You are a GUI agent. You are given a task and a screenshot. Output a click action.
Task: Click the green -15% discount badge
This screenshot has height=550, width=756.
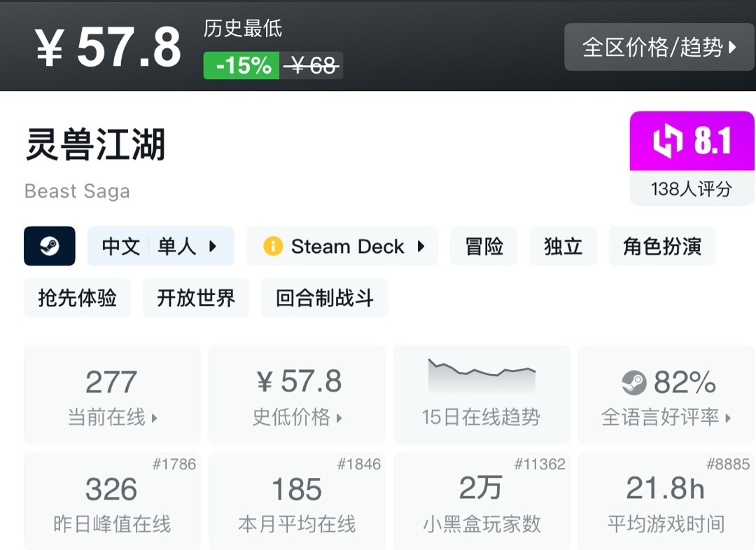[242, 66]
